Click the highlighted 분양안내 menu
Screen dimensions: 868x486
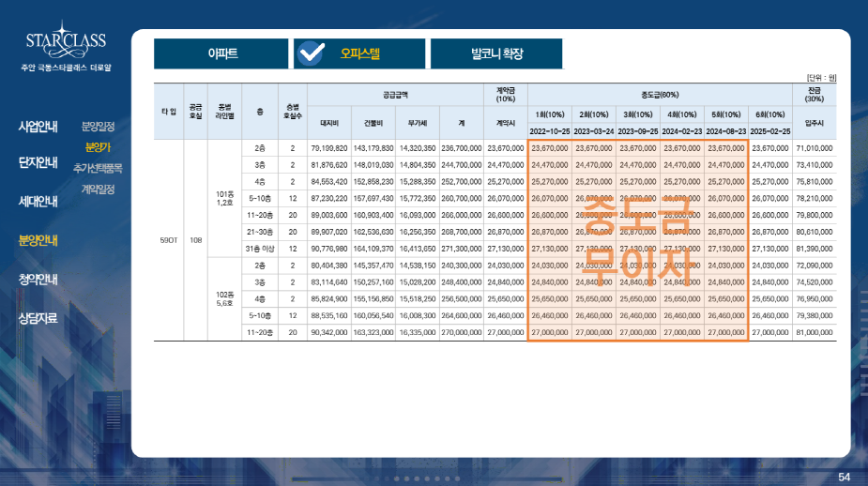(x=38, y=240)
